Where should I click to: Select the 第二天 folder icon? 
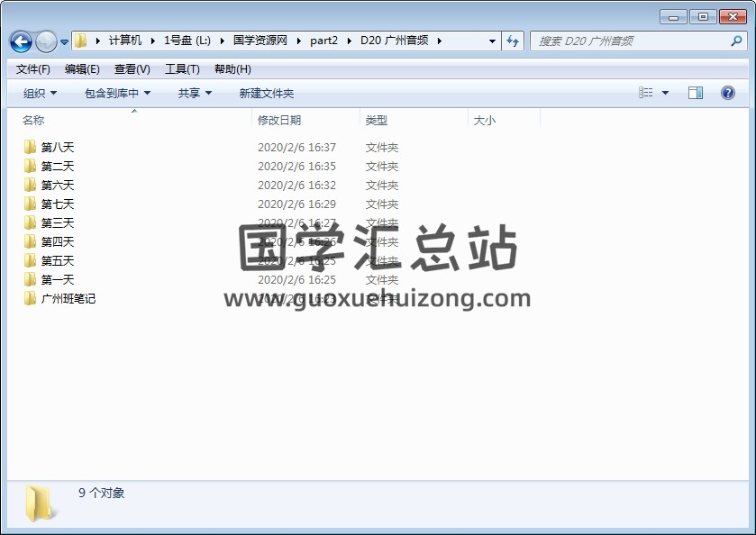(x=30, y=166)
